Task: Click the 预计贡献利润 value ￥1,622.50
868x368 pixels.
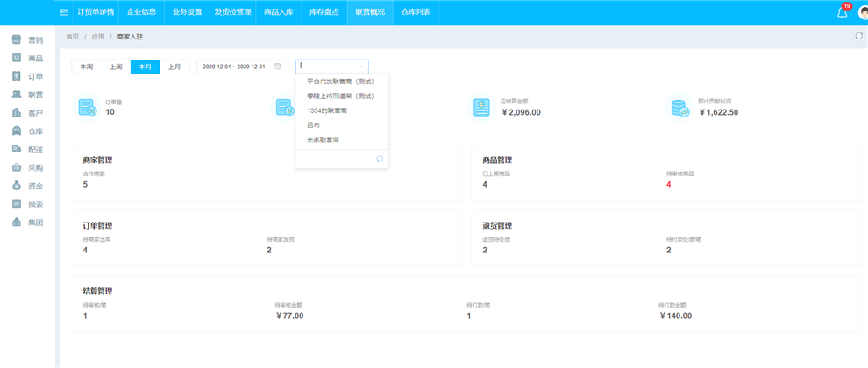Action: click(x=718, y=112)
